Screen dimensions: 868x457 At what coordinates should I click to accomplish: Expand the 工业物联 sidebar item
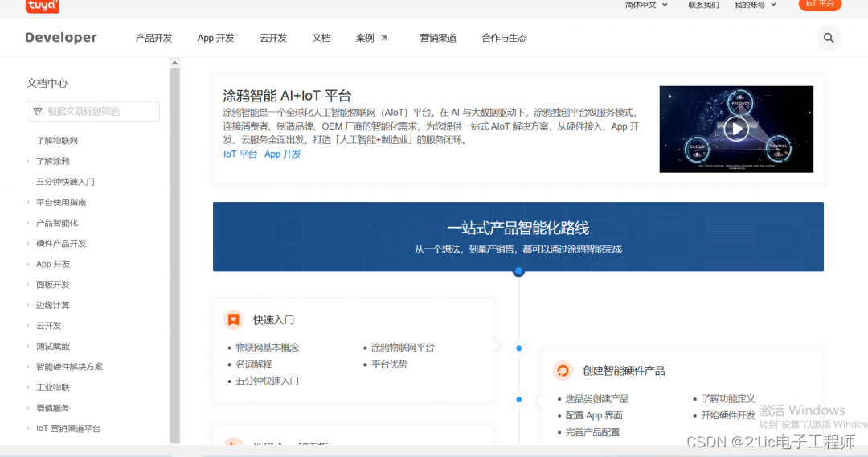click(28, 387)
